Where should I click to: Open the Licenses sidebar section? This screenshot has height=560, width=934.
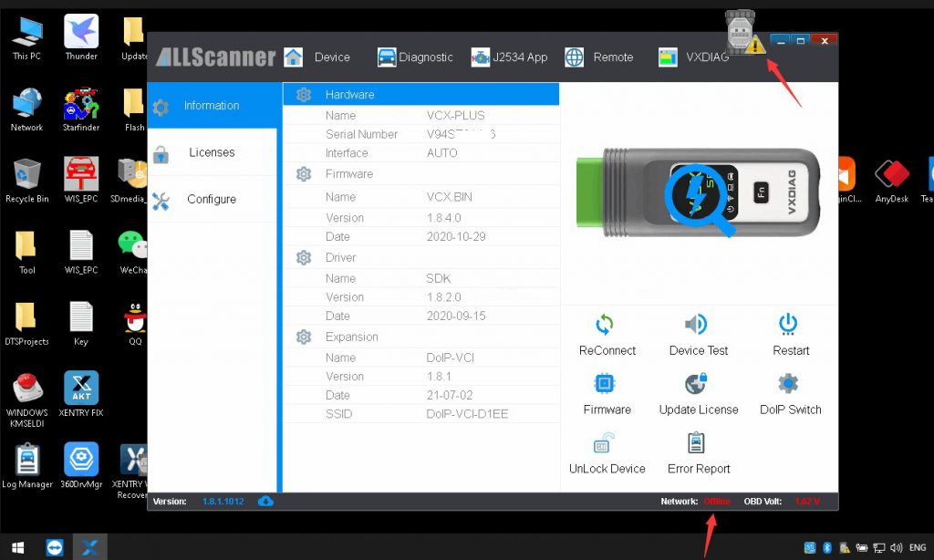(x=212, y=152)
